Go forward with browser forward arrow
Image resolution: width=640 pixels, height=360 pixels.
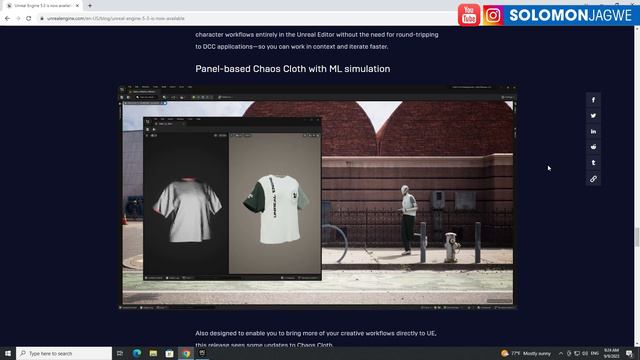pos(18,18)
